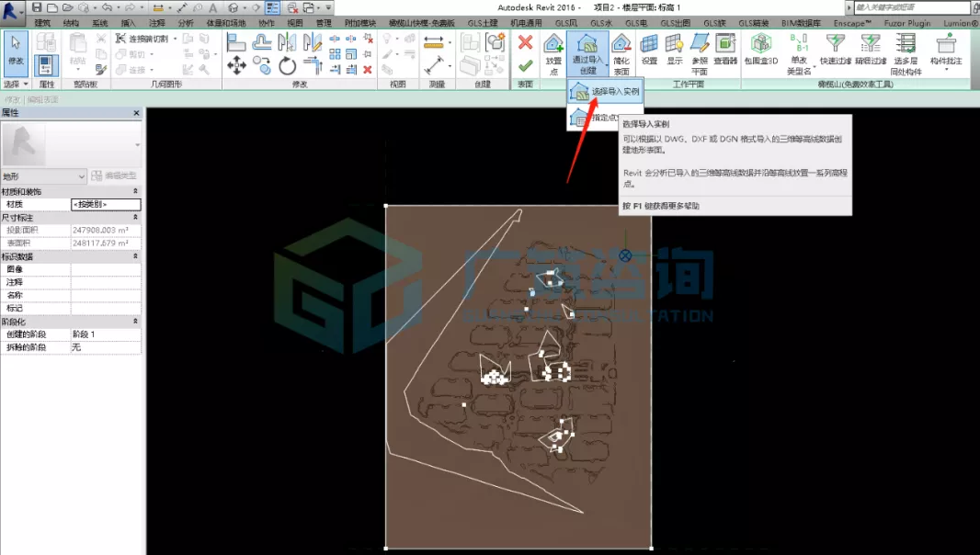Close the 属性 properties panel

[x=136, y=113]
